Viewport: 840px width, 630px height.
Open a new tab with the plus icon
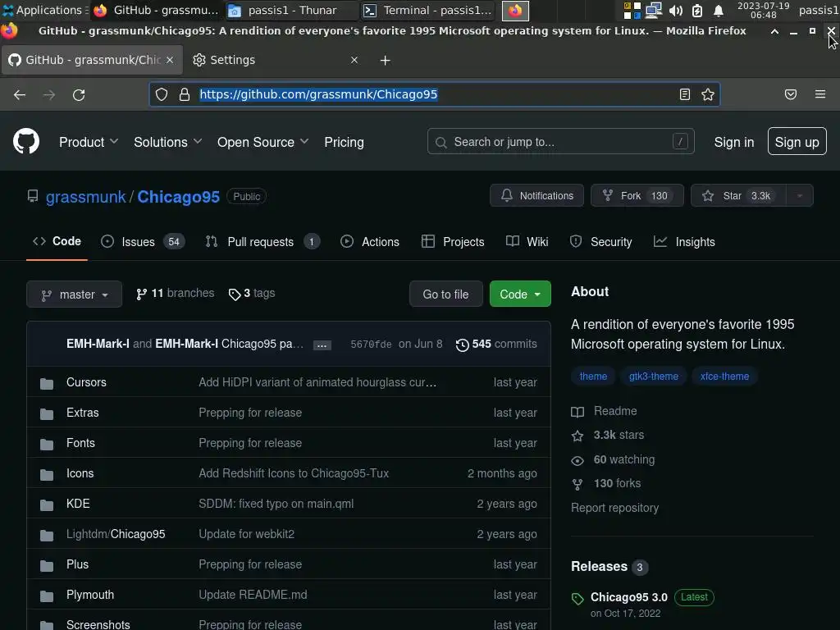(x=385, y=61)
